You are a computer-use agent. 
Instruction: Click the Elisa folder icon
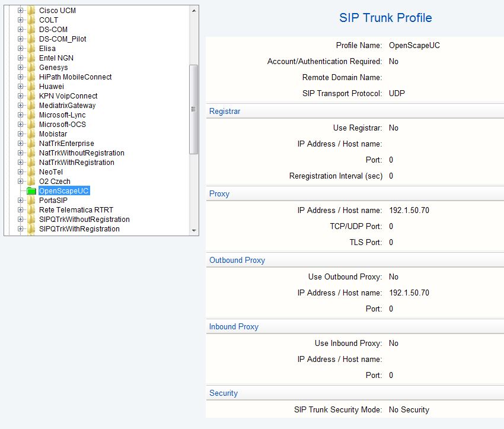pos(31,49)
